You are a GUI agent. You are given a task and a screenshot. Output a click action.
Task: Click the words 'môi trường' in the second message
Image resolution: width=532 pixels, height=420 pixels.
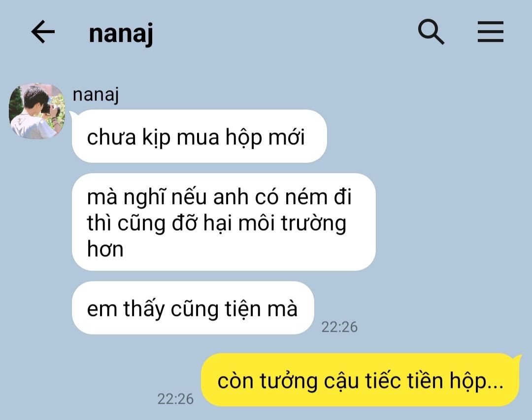click(292, 224)
